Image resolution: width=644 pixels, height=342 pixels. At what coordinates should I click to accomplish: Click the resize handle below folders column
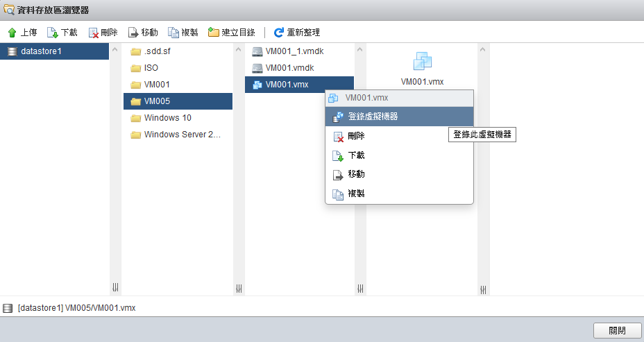239,289
